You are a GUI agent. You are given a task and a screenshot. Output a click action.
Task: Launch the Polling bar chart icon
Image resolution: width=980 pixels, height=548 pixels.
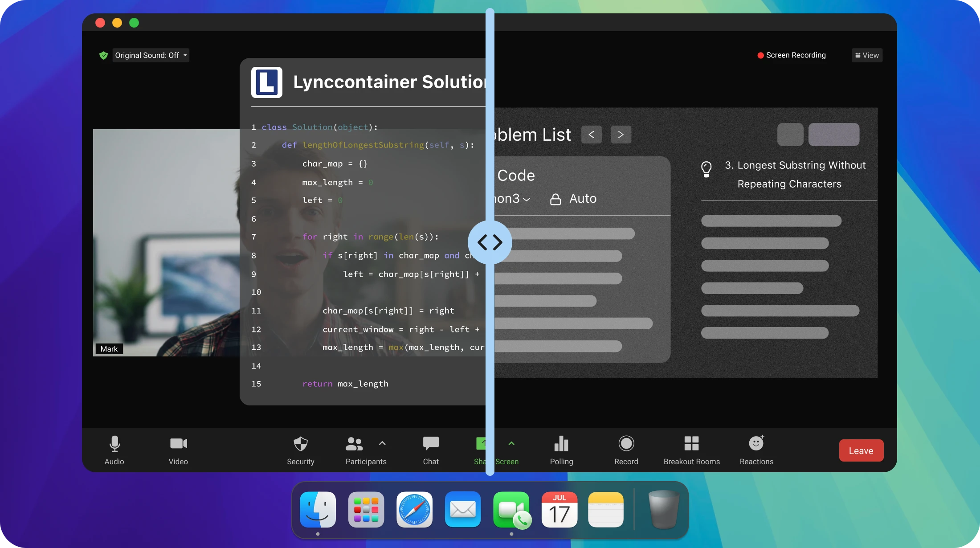click(561, 444)
